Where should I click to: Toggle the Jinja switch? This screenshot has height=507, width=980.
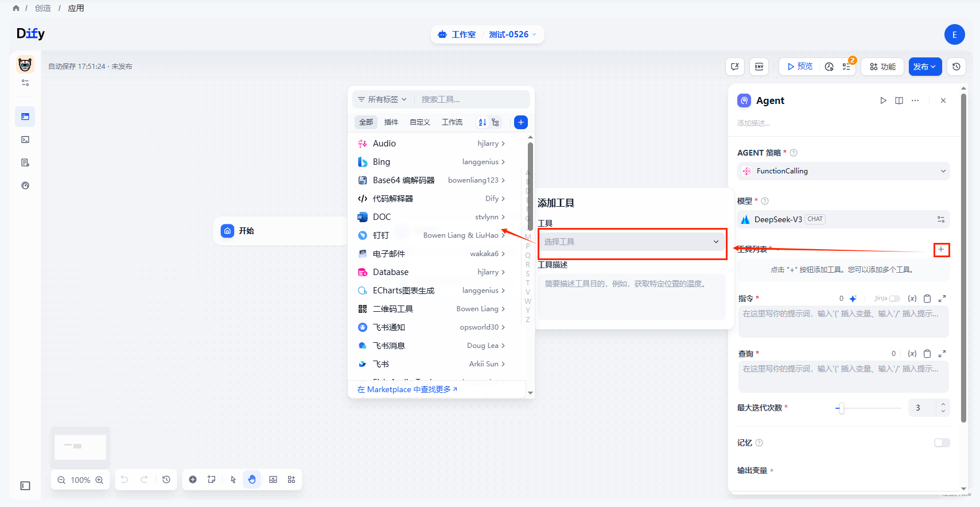pos(895,299)
